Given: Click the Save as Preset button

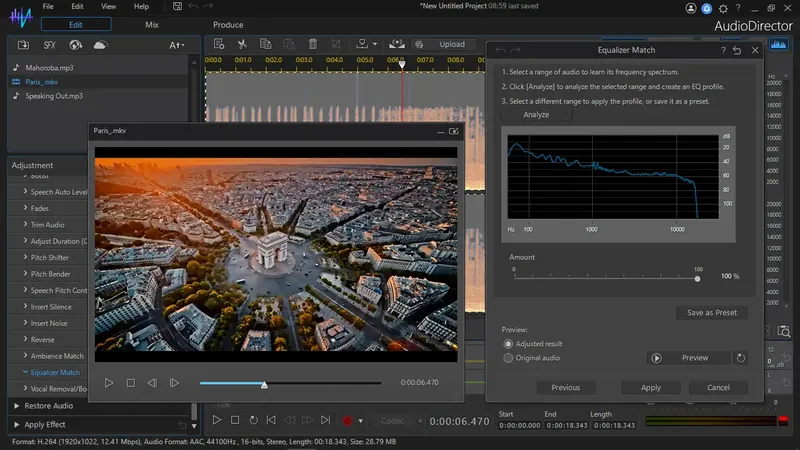Looking at the screenshot, I should coord(711,313).
